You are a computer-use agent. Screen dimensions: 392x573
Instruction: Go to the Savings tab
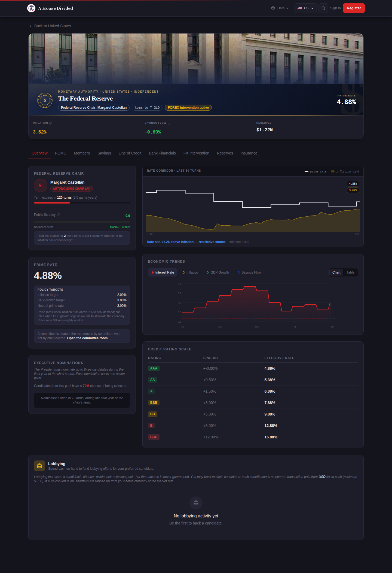pos(104,153)
